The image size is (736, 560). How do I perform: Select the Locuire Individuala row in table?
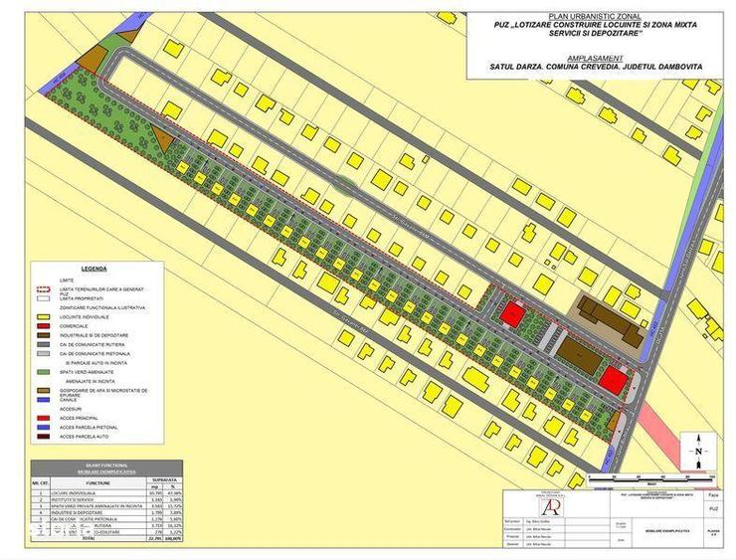(x=107, y=493)
